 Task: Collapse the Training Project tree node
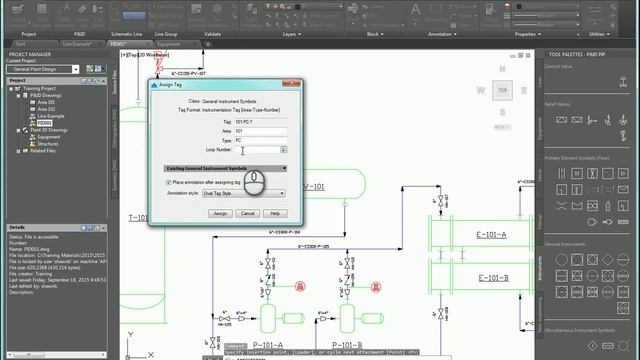pyautogui.click(x=11, y=89)
